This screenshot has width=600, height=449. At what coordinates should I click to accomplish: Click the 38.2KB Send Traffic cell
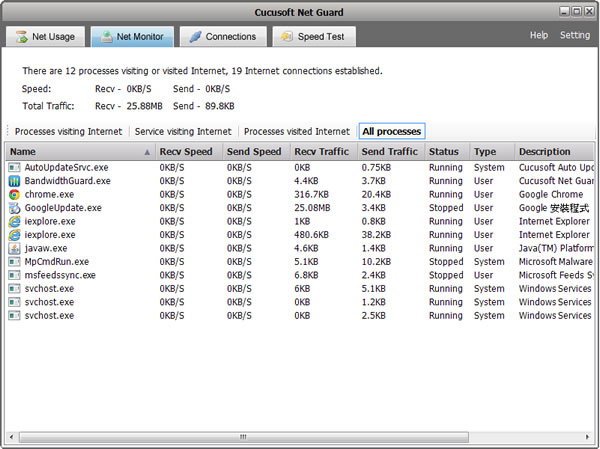pyautogui.click(x=376, y=235)
